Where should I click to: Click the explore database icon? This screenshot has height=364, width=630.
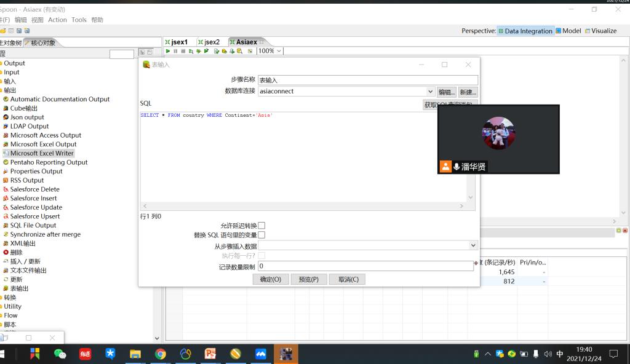(x=239, y=51)
